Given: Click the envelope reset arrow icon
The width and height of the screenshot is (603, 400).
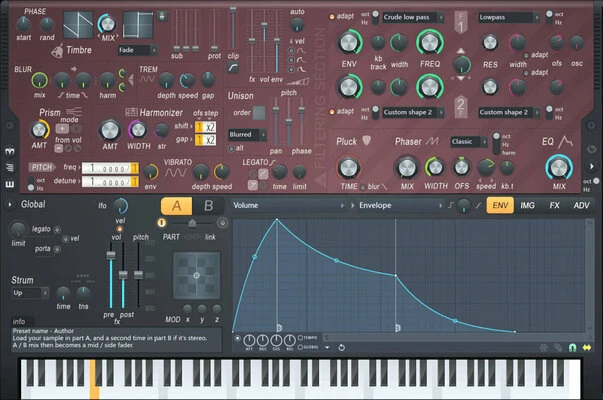Looking at the screenshot, I should 342,347.
